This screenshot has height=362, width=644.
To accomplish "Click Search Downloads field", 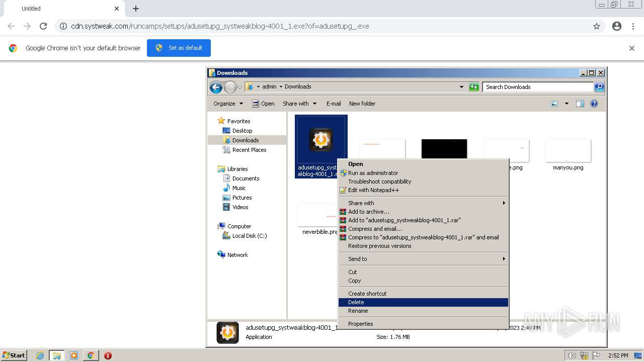I will click(538, 87).
